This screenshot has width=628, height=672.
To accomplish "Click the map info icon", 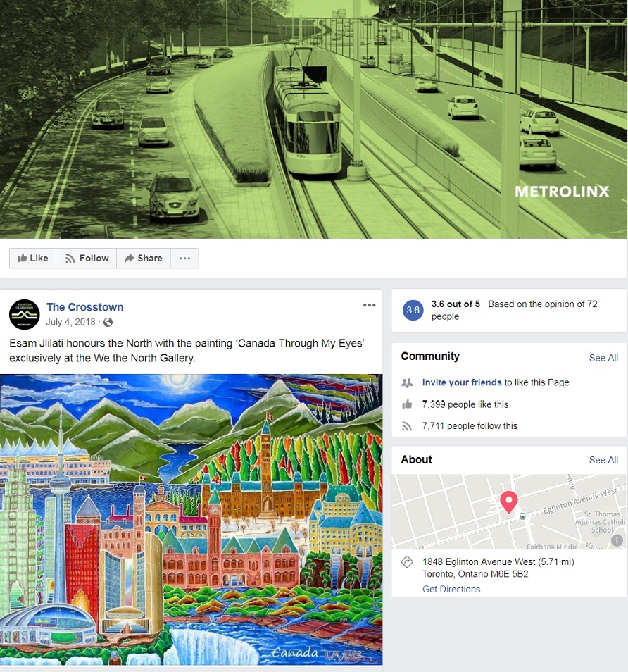I will click(x=617, y=540).
